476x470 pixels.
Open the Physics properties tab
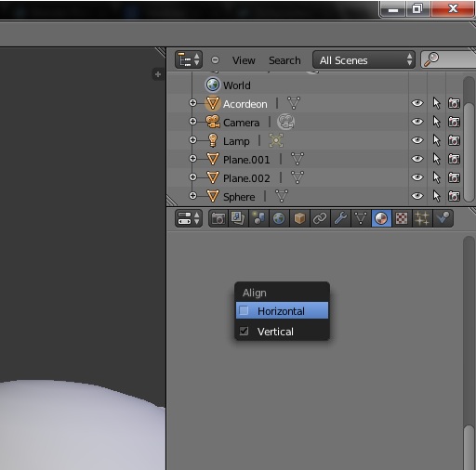tap(443, 218)
